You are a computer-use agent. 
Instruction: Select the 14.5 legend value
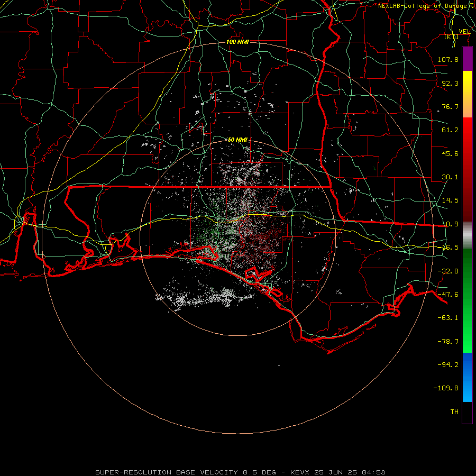coord(450,200)
